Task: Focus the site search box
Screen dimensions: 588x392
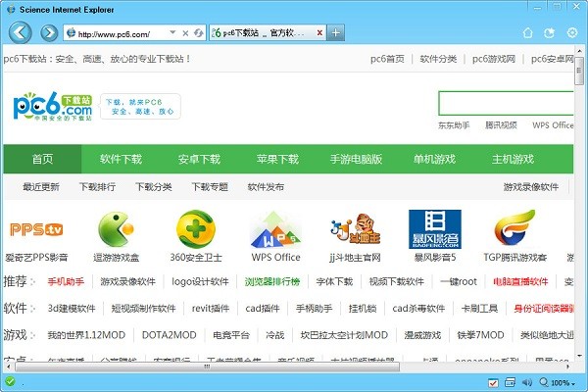Action: (x=506, y=103)
